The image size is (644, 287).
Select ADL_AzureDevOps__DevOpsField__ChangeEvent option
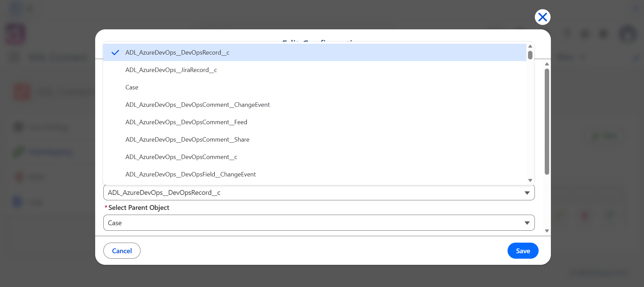314,174
